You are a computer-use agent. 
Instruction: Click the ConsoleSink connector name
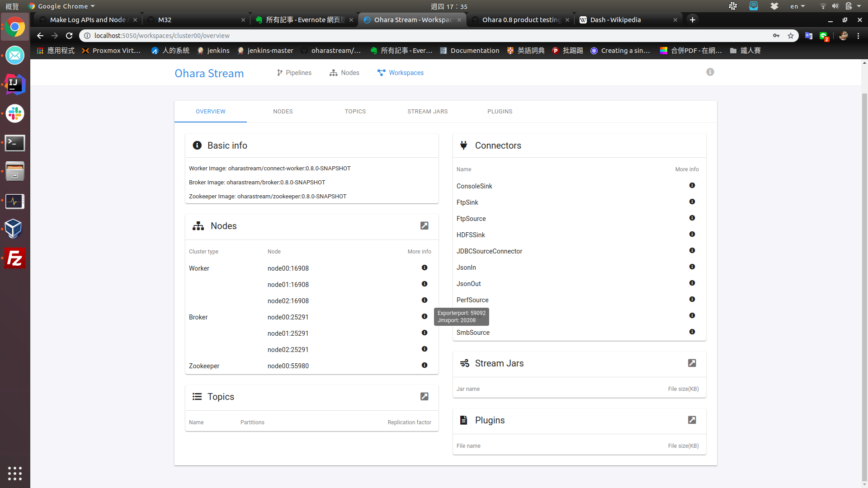(x=474, y=186)
